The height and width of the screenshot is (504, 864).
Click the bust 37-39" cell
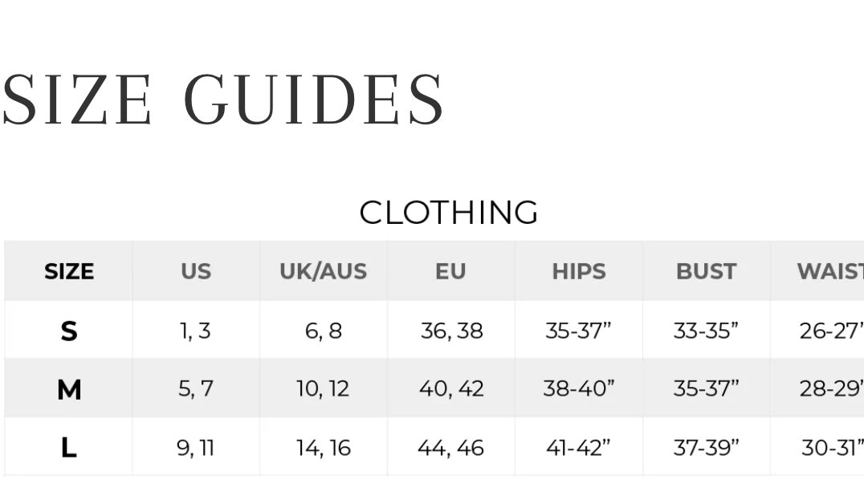click(706, 448)
